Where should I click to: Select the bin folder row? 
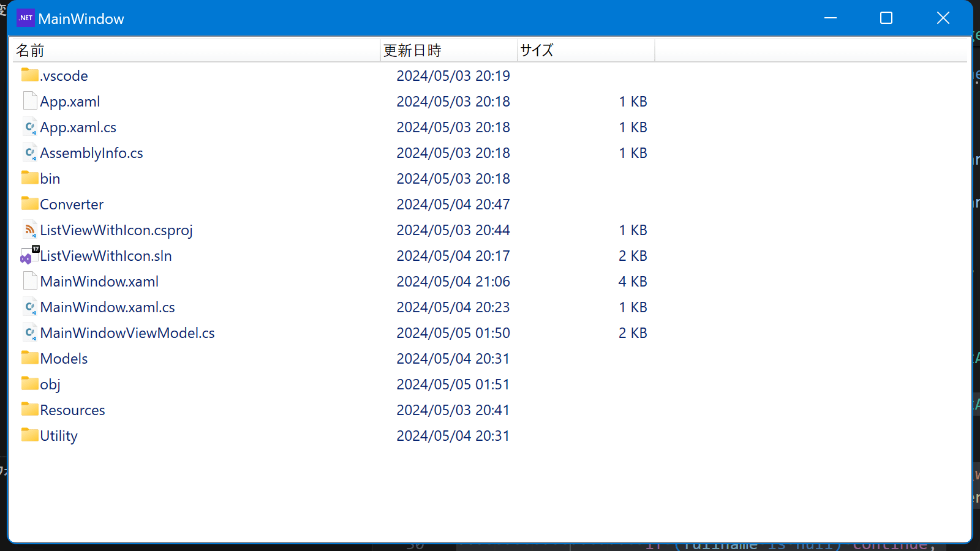pos(50,178)
